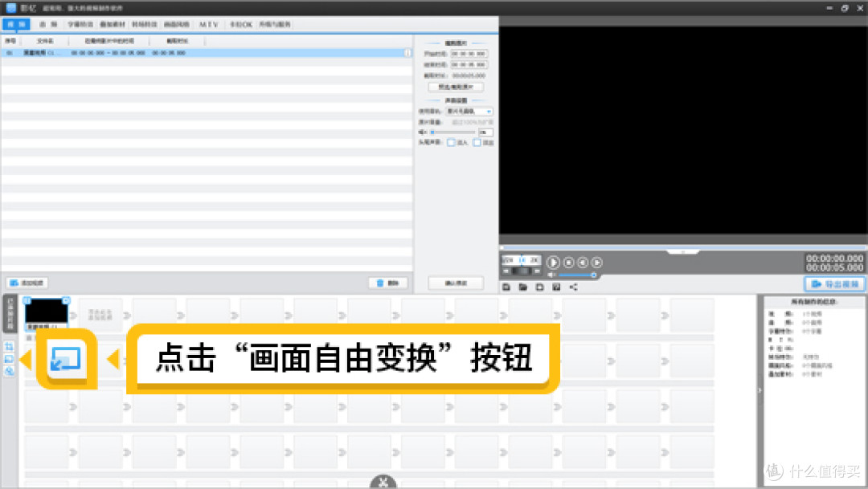Click the 1X speed selector
Viewport: 868px width, 489px height.
522,259
